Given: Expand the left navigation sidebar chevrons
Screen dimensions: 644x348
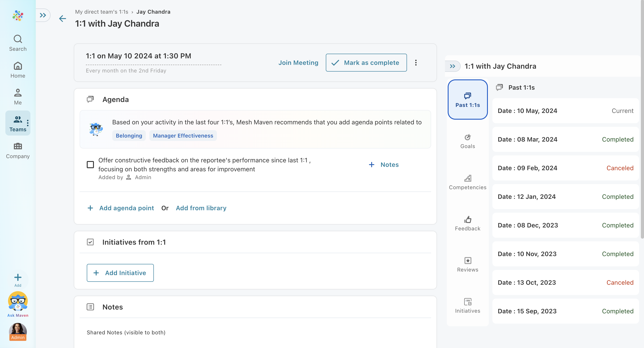Looking at the screenshot, I should [x=43, y=15].
